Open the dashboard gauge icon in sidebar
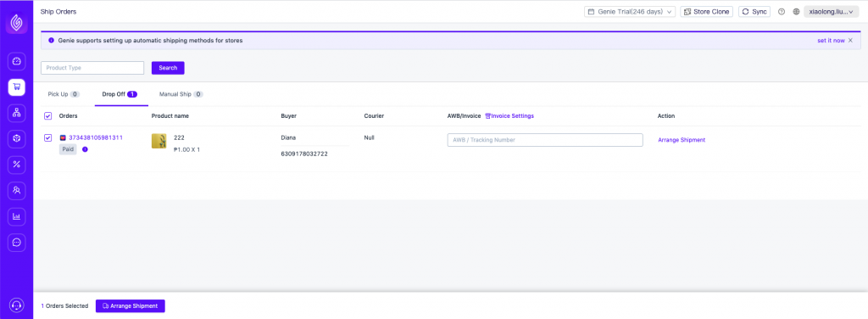Image resolution: width=868 pixels, height=319 pixels. tap(17, 61)
